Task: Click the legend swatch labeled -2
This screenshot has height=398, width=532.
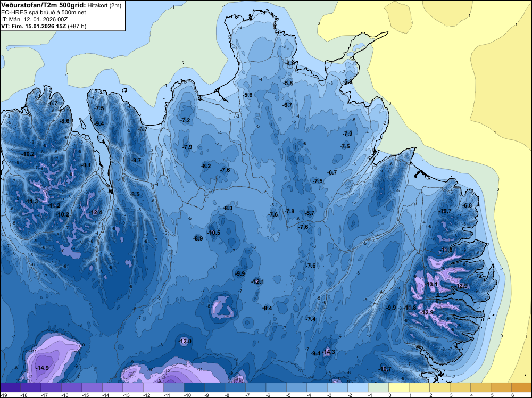Action: (358, 387)
